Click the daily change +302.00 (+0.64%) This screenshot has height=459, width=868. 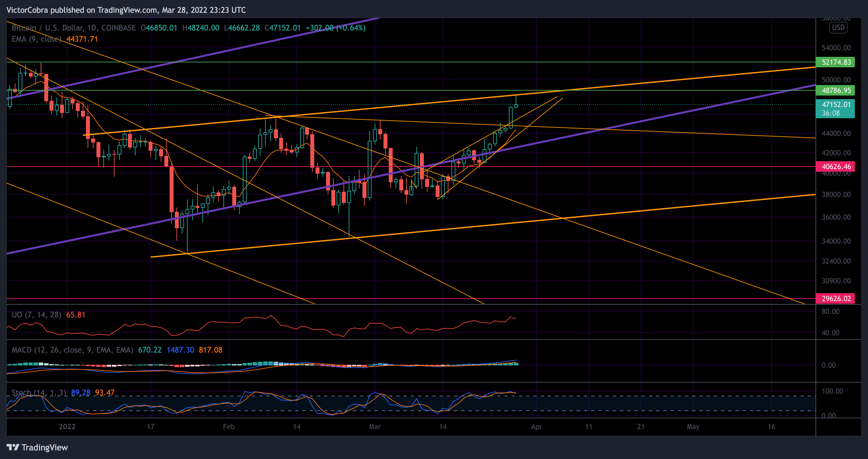(x=336, y=28)
